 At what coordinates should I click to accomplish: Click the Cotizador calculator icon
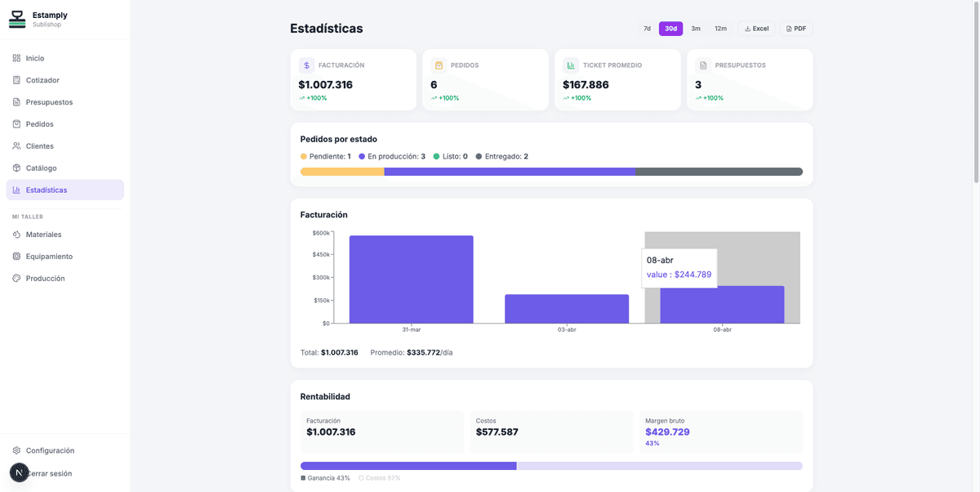click(17, 80)
